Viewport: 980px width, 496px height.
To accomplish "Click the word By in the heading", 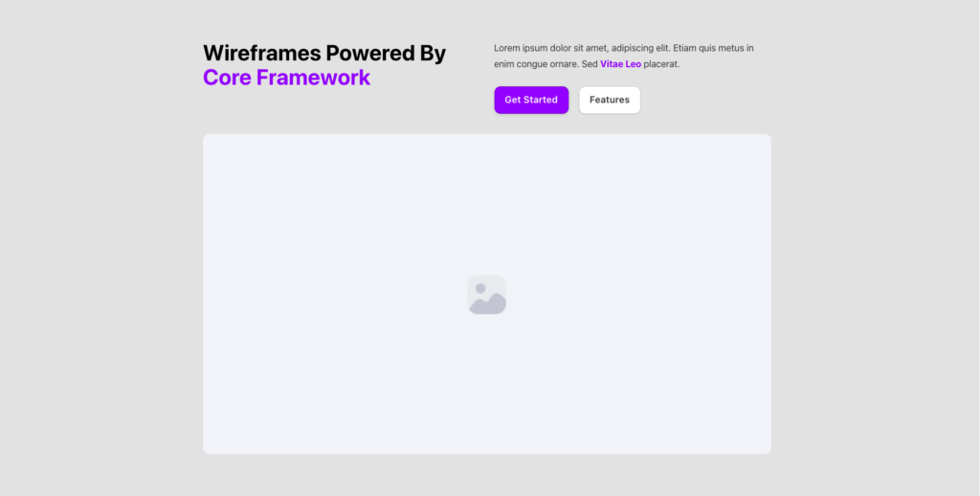I will [x=433, y=54].
